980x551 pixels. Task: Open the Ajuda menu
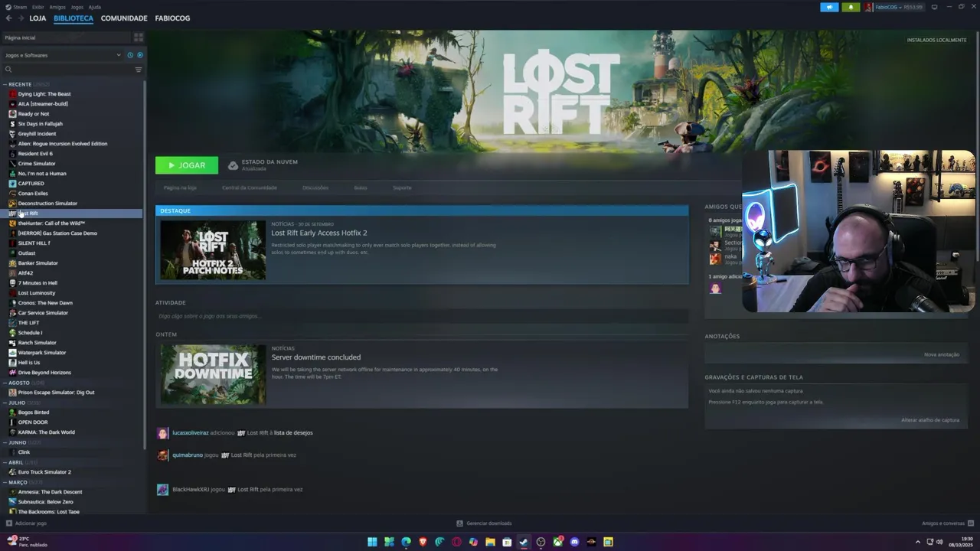point(95,7)
